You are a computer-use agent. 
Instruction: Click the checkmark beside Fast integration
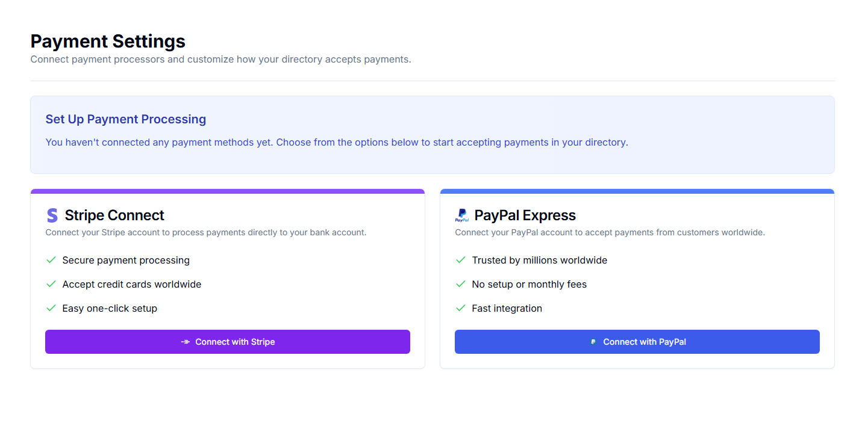461,307
